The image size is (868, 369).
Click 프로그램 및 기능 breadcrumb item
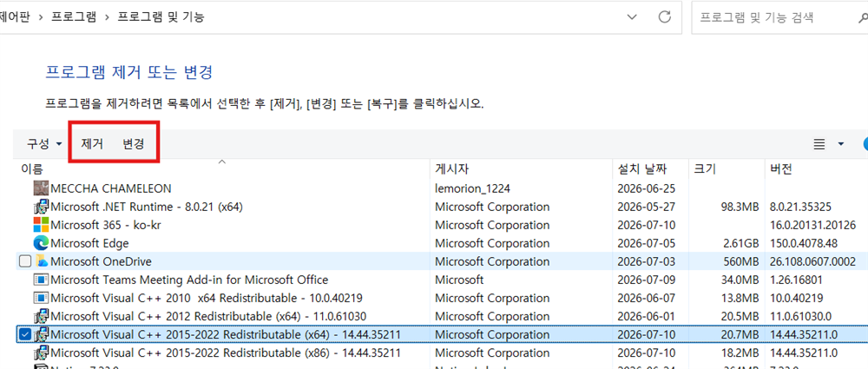tap(161, 17)
